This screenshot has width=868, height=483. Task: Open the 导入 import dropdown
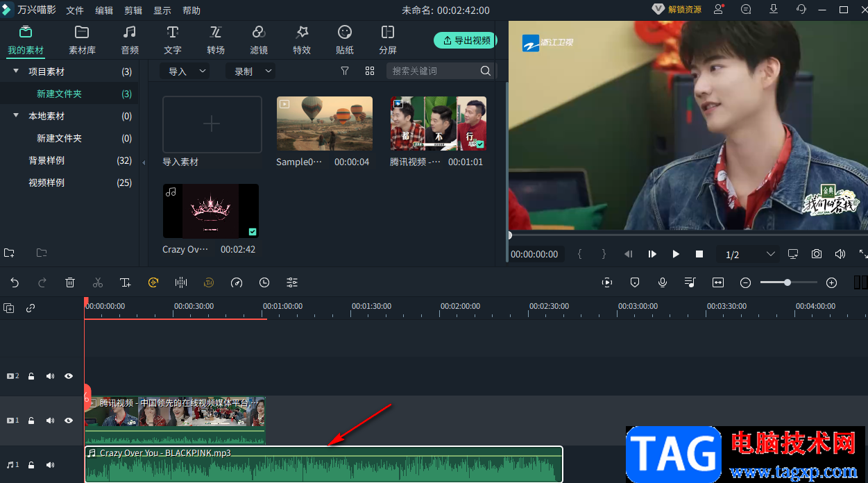184,71
